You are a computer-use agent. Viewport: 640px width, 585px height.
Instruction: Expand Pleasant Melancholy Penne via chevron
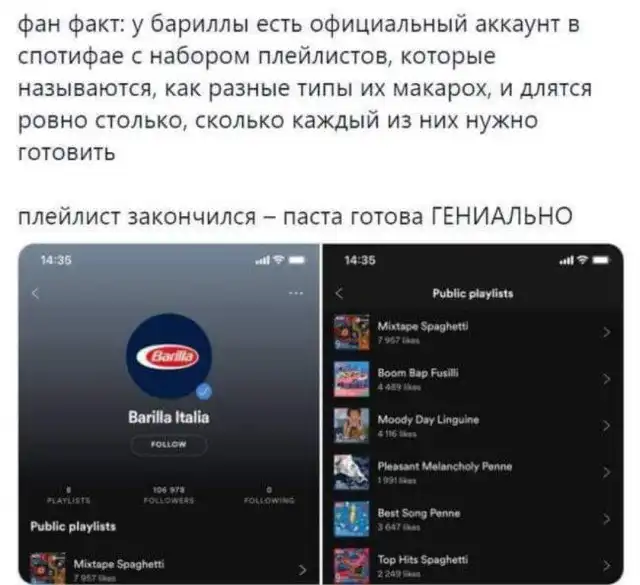607,472
